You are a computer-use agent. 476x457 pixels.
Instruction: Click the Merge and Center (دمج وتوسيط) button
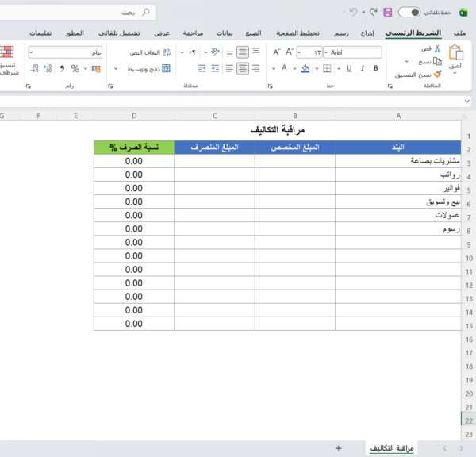[144, 68]
